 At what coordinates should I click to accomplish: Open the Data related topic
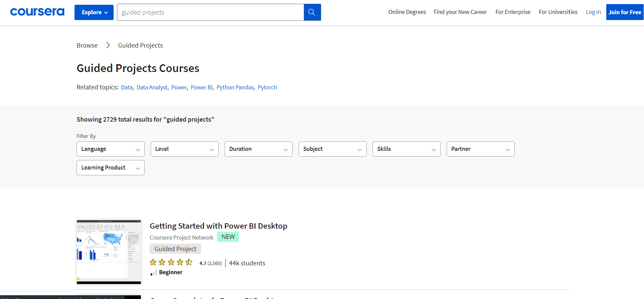point(127,87)
